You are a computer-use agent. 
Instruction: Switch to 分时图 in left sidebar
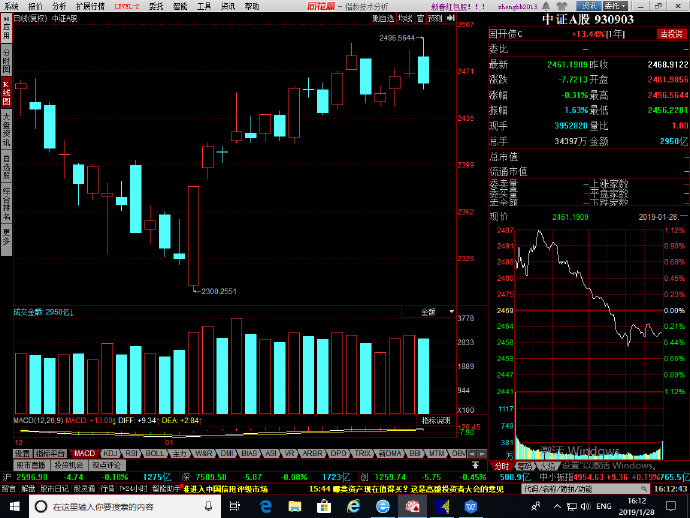6,61
